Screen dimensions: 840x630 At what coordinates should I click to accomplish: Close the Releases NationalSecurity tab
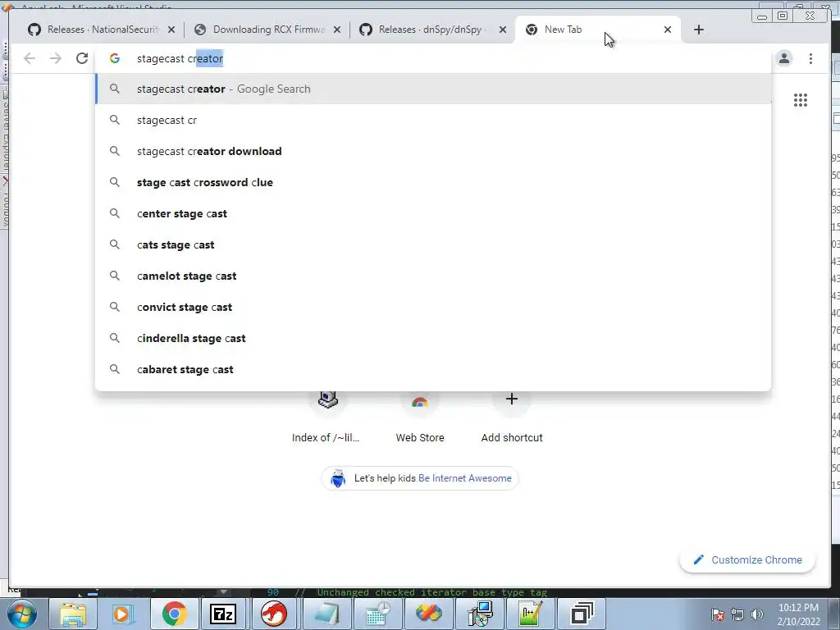171,30
